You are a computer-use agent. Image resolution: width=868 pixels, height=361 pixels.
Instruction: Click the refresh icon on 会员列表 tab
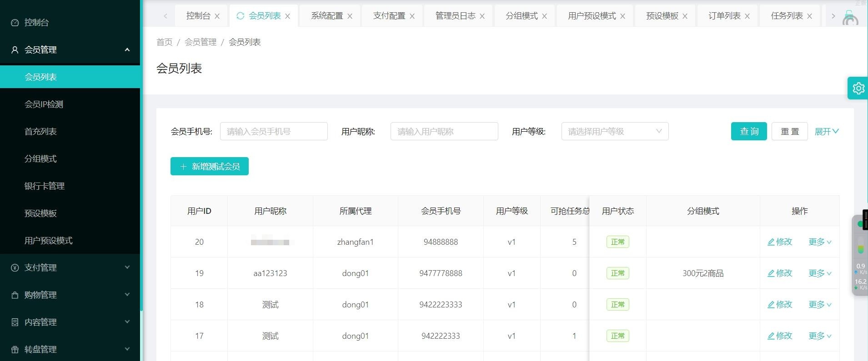point(240,16)
